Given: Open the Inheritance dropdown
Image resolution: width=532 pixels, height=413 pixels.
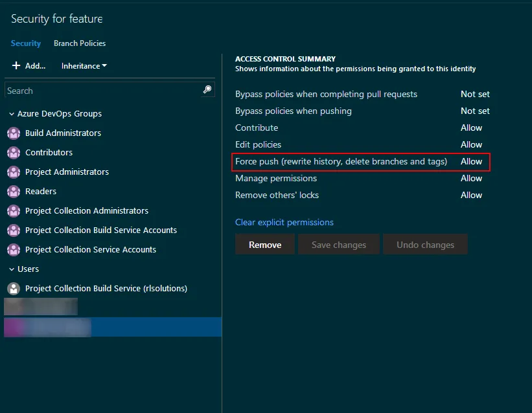Looking at the screenshot, I should (84, 65).
